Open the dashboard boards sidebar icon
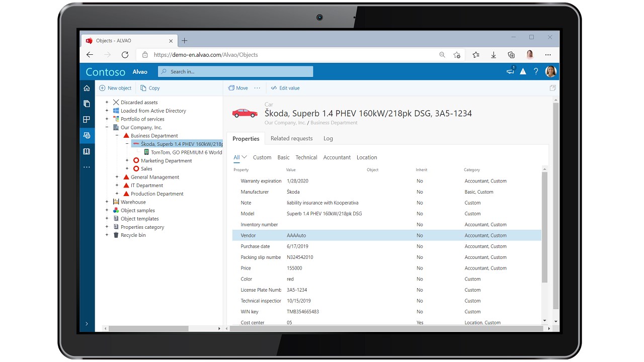644x362 pixels. click(87, 120)
